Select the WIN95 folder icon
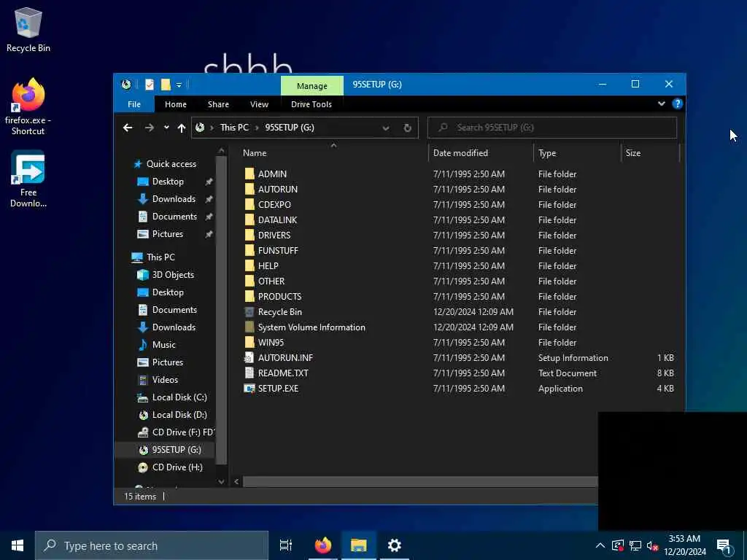 coord(249,343)
